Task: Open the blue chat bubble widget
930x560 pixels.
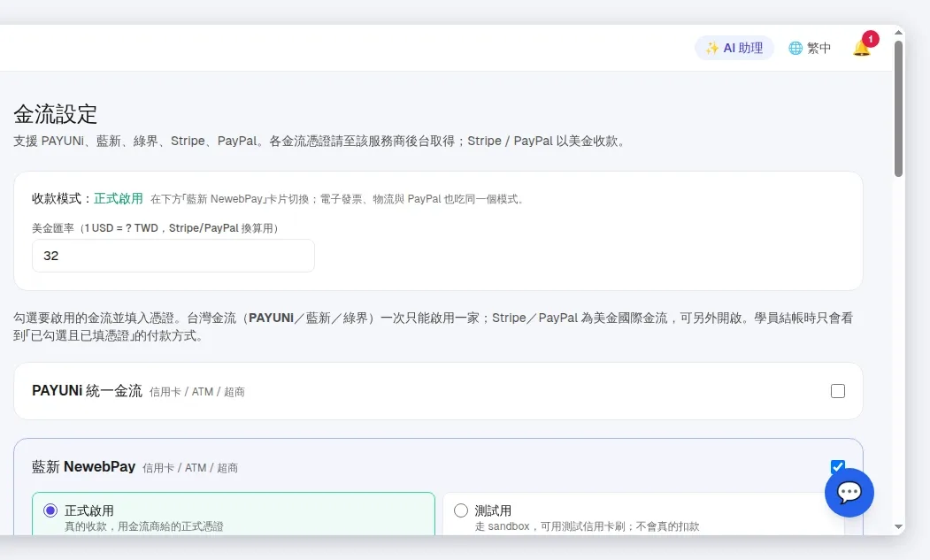Action: pyautogui.click(x=849, y=493)
